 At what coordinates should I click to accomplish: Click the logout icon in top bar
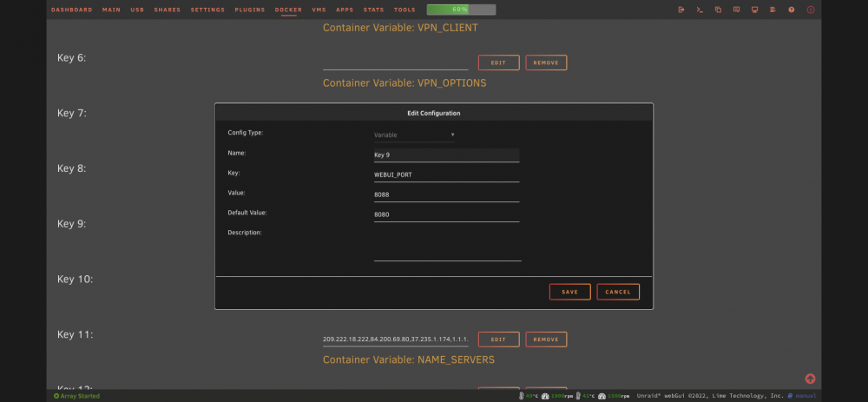coord(681,10)
